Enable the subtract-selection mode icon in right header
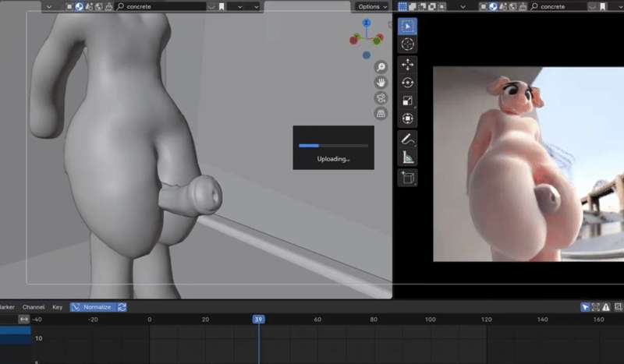The width and height of the screenshot is (624, 364). (422, 6)
